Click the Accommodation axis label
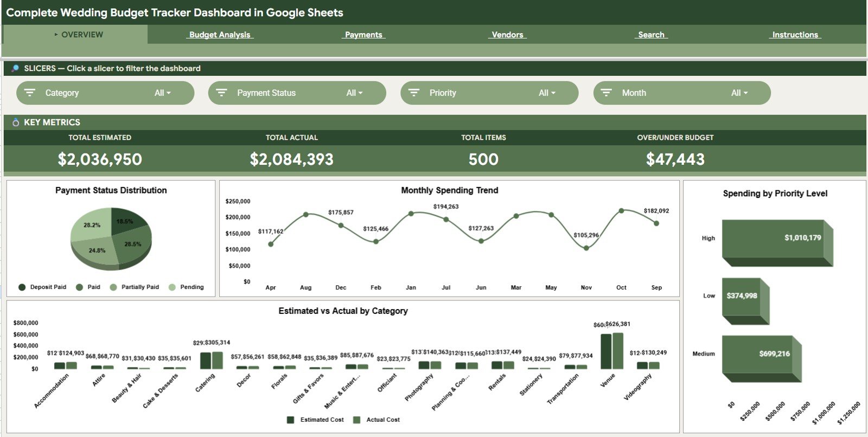The width and height of the screenshot is (868, 437). pyautogui.click(x=52, y=391)
